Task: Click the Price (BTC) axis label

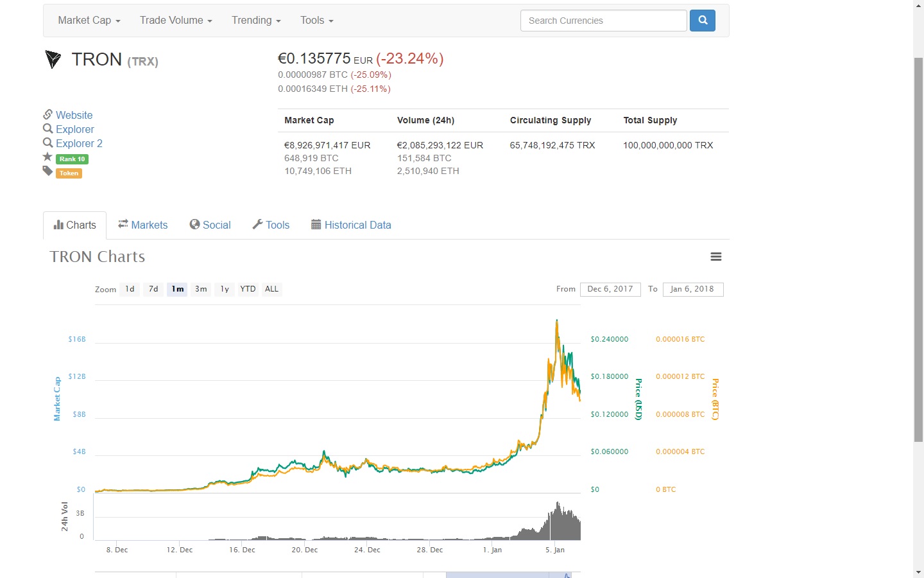Action: point(715,399)
